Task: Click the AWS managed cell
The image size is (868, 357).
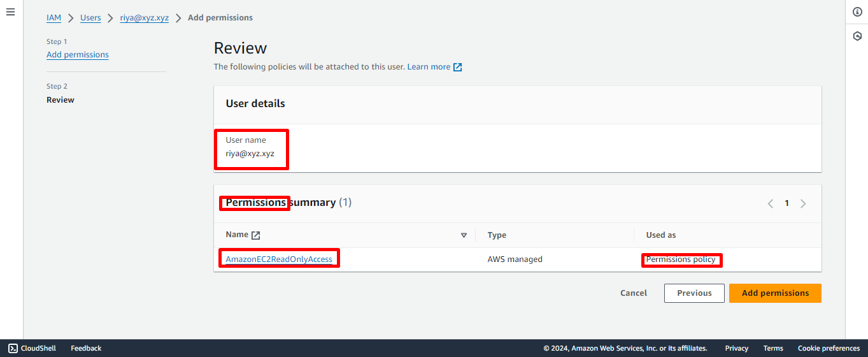Action: 515,259
